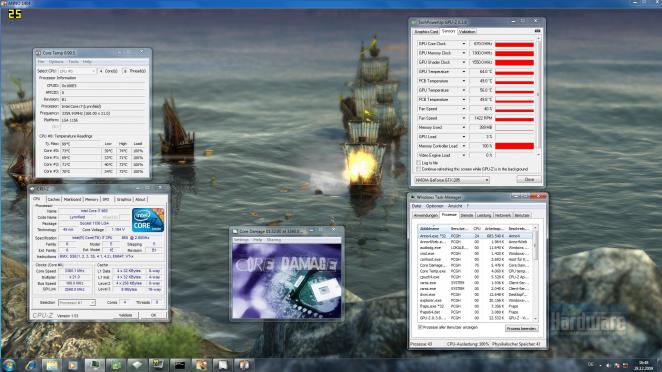Image resolution: width=662 pixels, height=372 pixels.
Task: Click Memory Controller Load red graph bar
Action: pyautogui.click(x=514, y=146)
